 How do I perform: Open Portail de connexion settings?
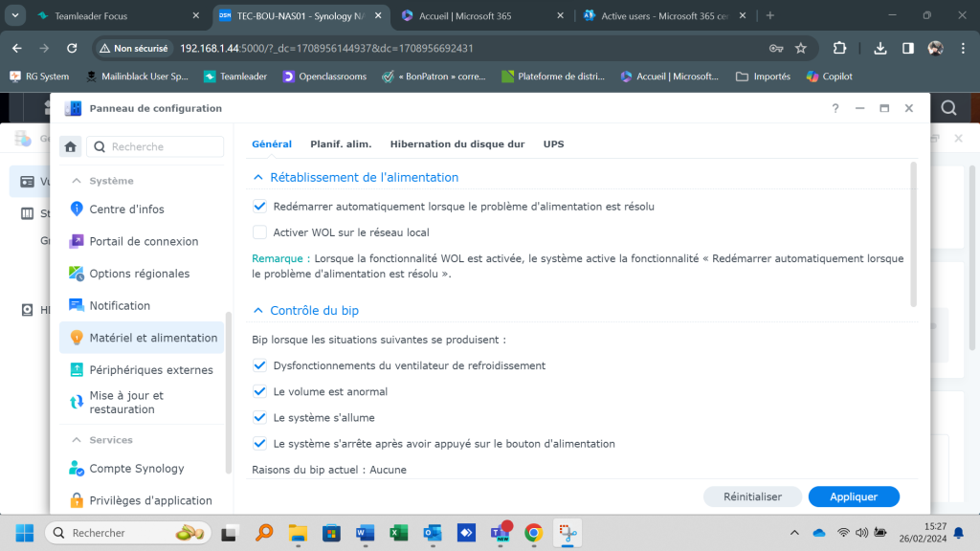[x=144, y=242]
